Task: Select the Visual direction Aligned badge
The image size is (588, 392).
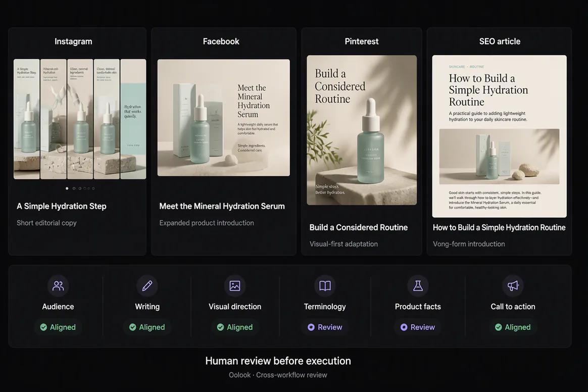Action: coord(235,327)
